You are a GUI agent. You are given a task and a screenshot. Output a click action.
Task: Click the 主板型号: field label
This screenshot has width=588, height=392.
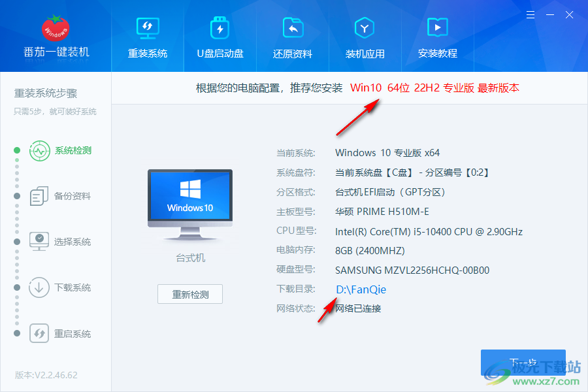click(296, 212)
